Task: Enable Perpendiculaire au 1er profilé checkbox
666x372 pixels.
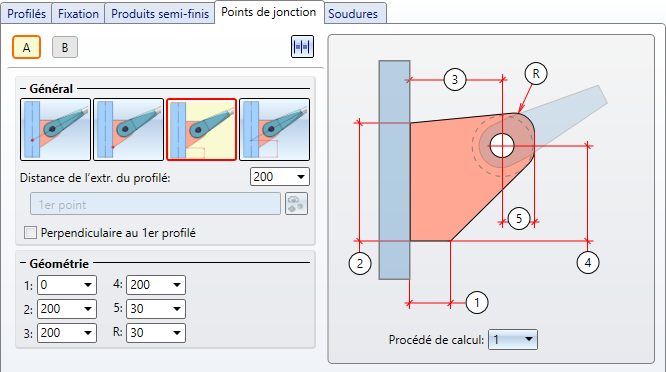Action: tap(30, 233)
